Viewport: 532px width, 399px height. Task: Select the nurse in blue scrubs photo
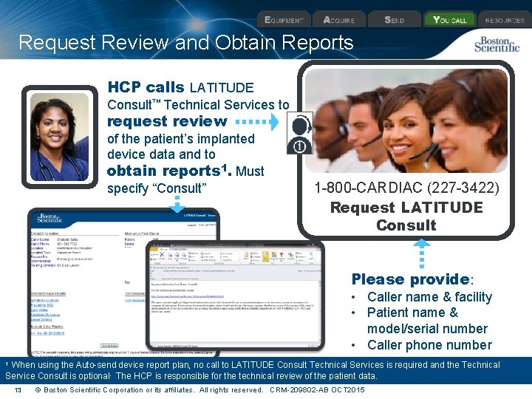click(x=59, y=137)
